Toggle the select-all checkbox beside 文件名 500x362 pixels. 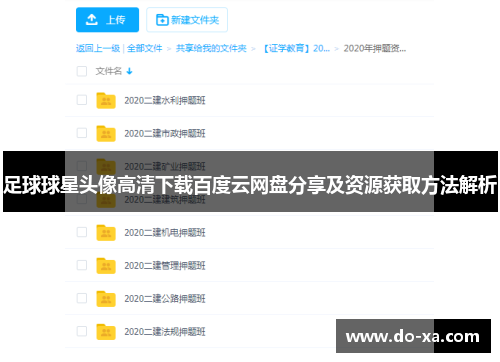(x=82, y=71)
